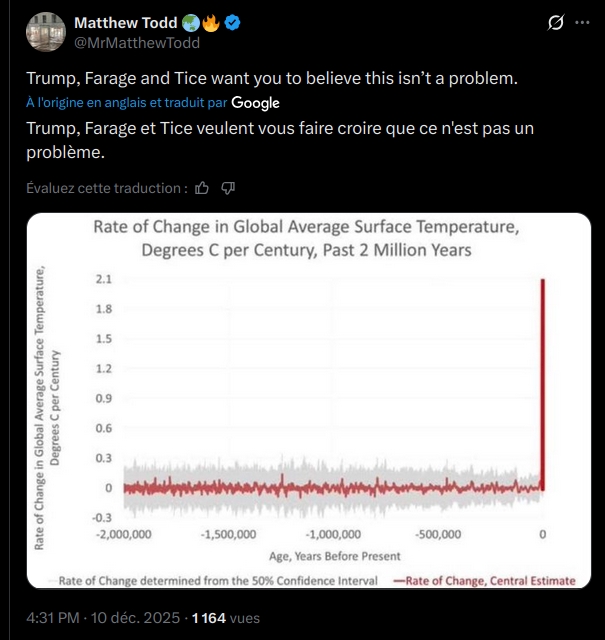Click the Matthew Todd display name
Viewport: 605px width, 640px height.
[125, 23]
